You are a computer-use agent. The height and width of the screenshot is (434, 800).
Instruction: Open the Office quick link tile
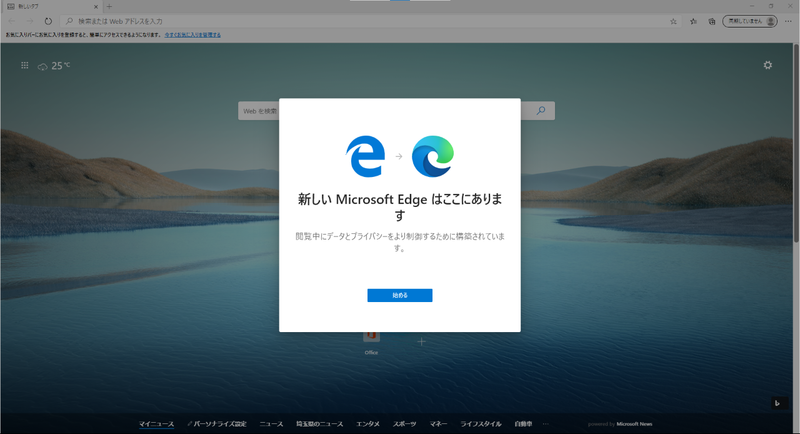[371, 343]
